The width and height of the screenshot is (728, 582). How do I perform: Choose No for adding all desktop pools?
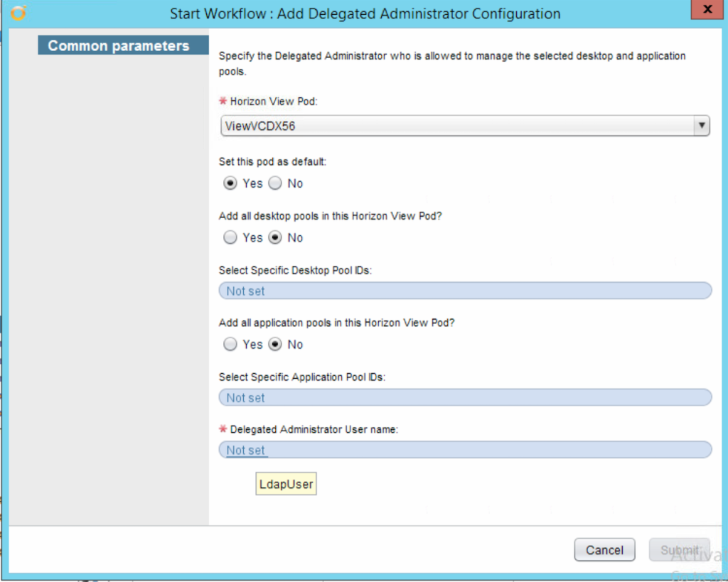[x=275, y=237]
